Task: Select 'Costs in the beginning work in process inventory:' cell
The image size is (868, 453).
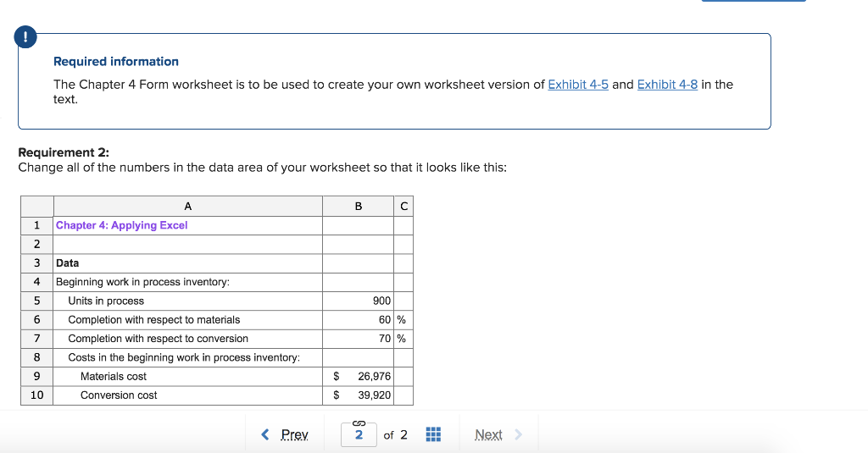Action: tap(187, 358)
